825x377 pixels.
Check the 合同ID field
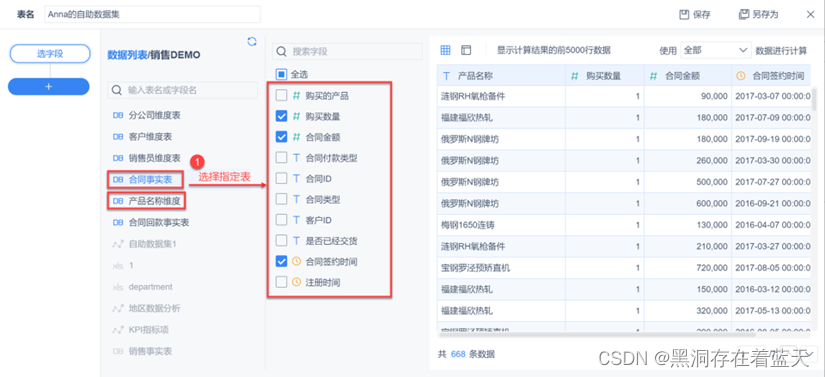point(281,179)
